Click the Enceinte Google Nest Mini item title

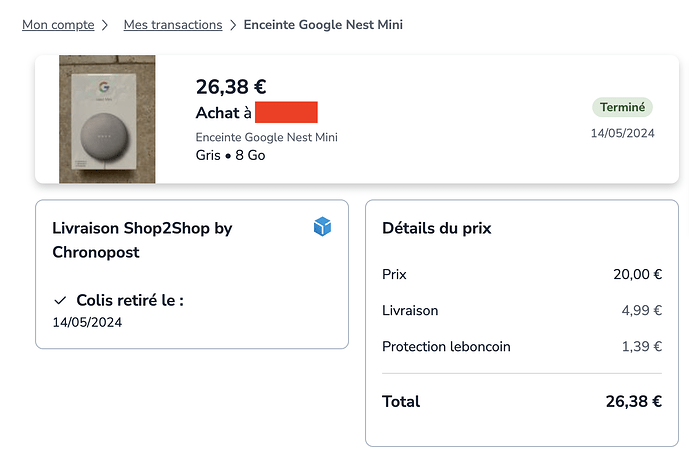[x=266, y=137]
